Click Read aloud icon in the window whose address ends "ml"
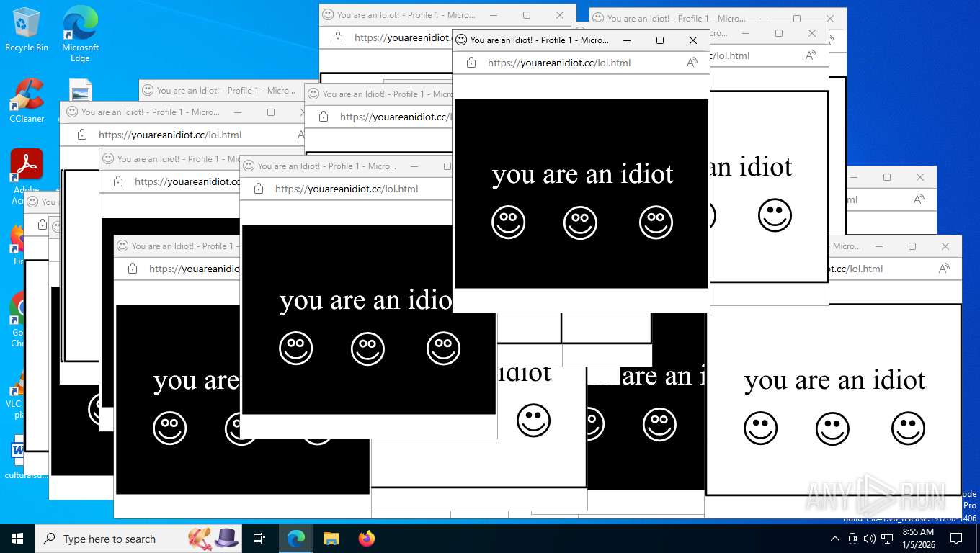 pos(919,199)
